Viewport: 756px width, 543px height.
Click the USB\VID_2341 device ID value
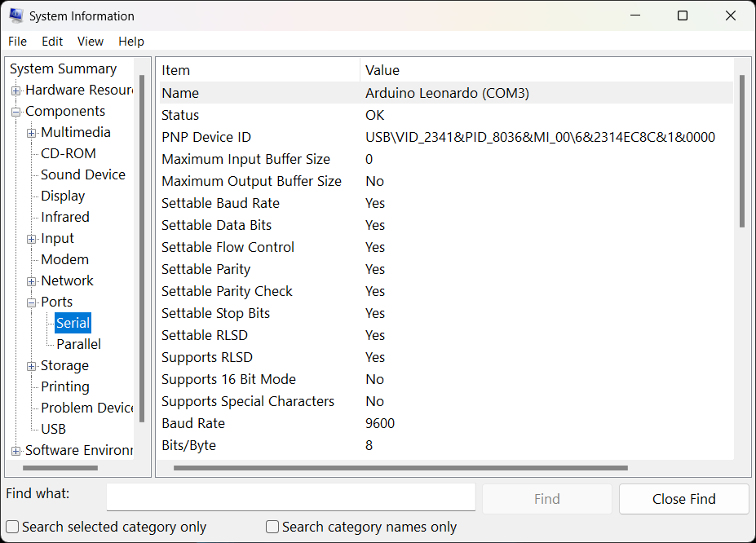coord(540,137)
